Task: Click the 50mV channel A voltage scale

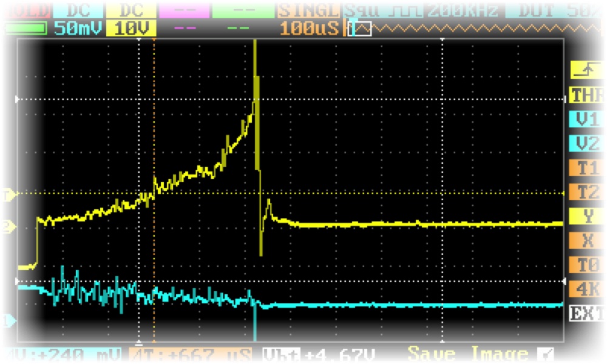Action: point(78,29)
